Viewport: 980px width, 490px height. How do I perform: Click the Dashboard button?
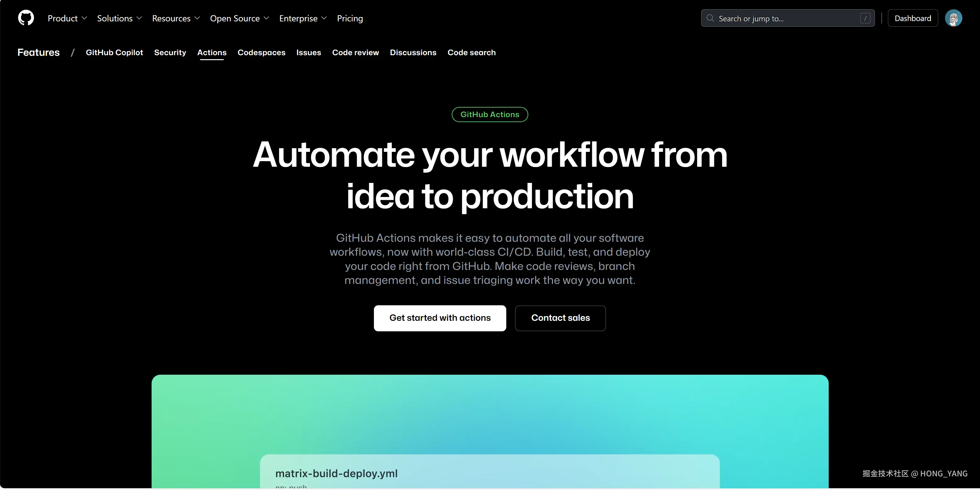point(912,18)
